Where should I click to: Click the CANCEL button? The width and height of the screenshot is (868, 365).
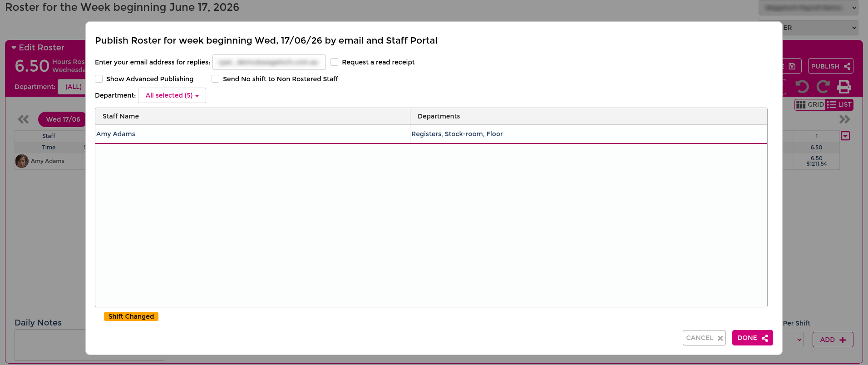tap(704, 338)
